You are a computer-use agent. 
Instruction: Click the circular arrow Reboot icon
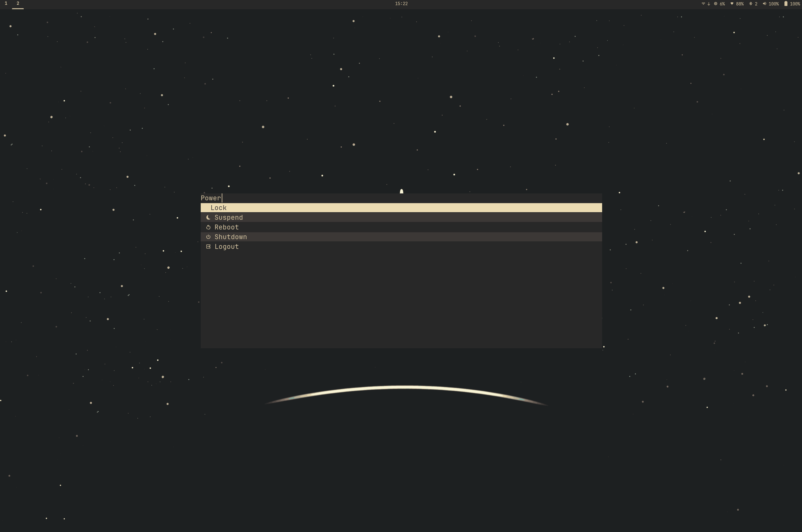coord(208,227)
